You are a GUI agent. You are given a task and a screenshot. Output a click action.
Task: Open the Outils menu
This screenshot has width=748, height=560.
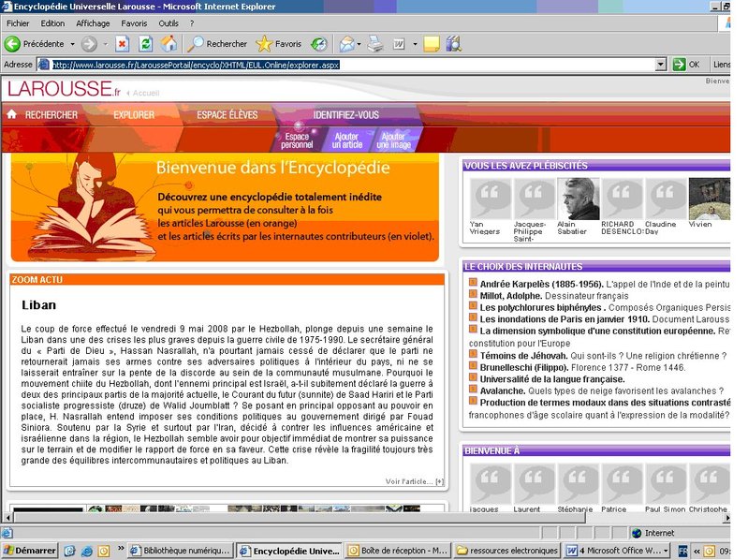coord(169,23)
